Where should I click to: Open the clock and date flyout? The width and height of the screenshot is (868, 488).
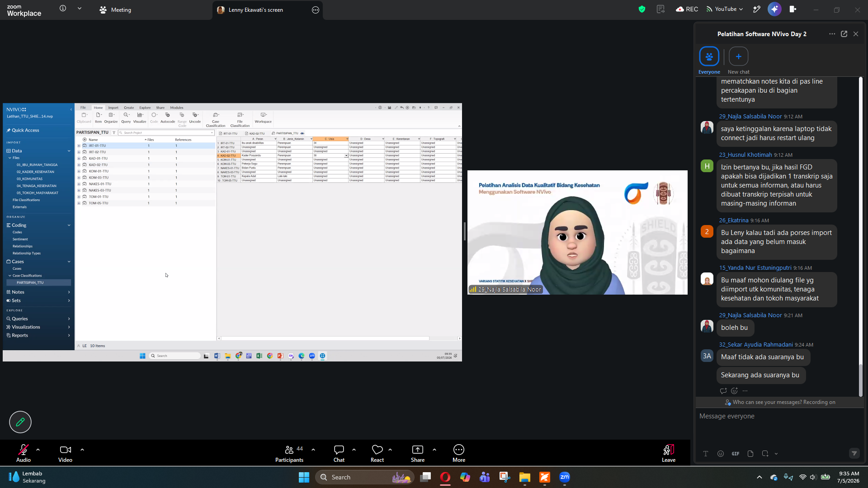[848, 477]
